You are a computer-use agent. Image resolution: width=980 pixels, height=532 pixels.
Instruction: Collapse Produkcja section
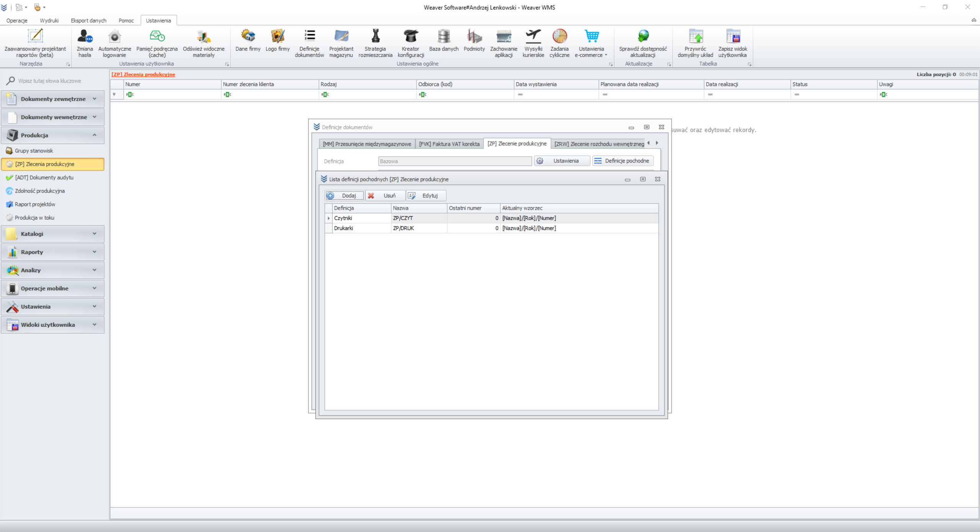tap(52, 135)
